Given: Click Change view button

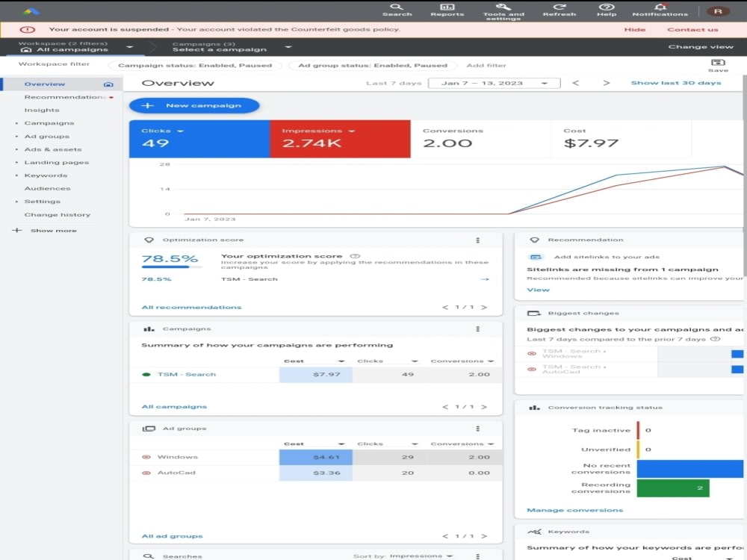Looking at the screenshot, I should [x=701, y=46].
